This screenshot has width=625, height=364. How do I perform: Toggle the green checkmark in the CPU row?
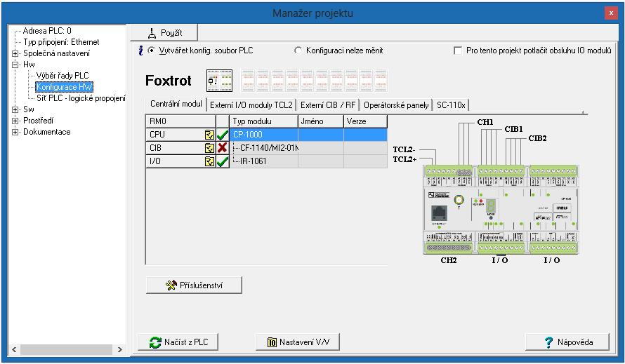(x=223, y=135)
